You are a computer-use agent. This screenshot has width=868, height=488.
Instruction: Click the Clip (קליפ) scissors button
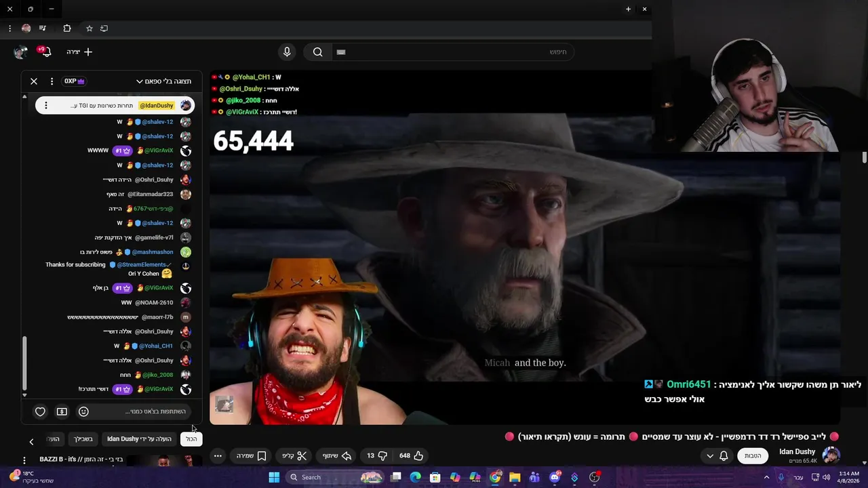[x=295, y=455]
